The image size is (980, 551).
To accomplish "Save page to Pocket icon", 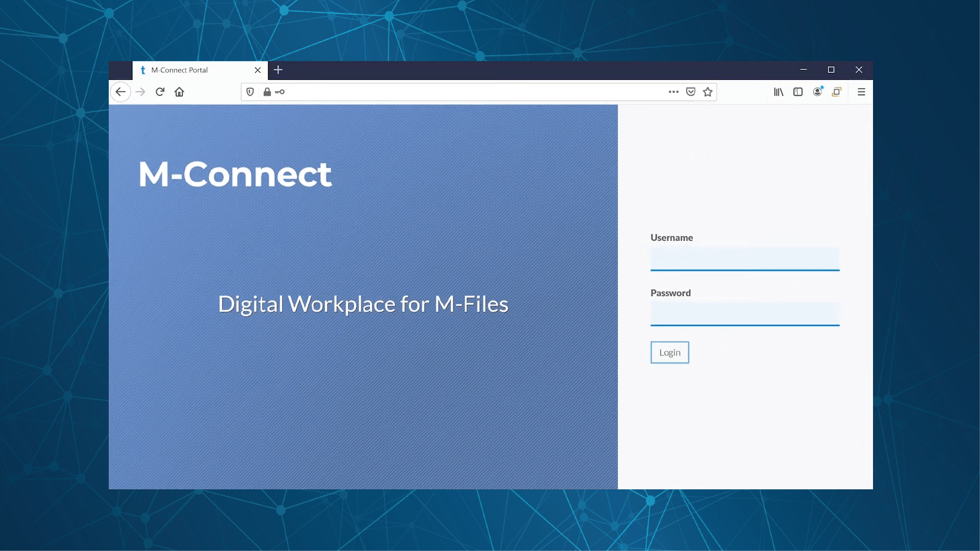I will click(x=691, y=92).
